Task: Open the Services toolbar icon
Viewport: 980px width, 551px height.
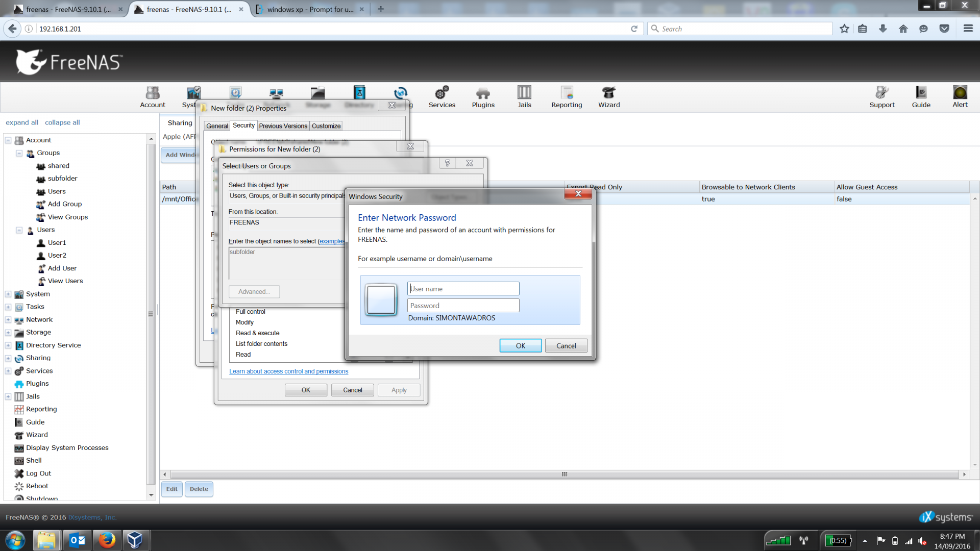Action: pyautogui.click(x=442, y=97)
